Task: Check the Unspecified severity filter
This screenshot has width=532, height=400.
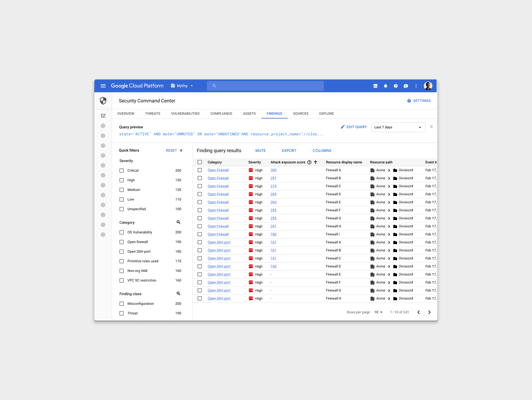Action: pos(122,209)
